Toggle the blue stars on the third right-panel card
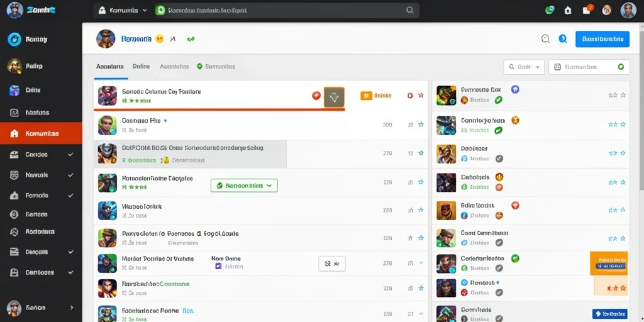This screenshot has height=322, width=644. [617, 153]
